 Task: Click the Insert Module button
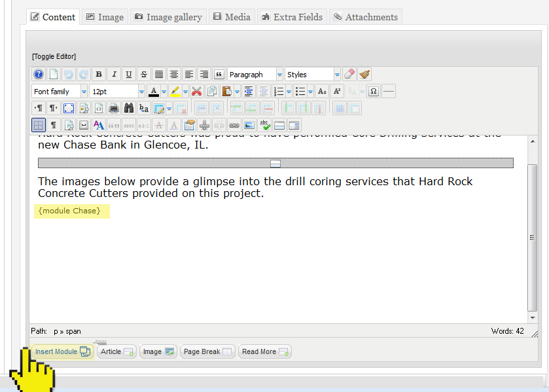pos(63,351)
